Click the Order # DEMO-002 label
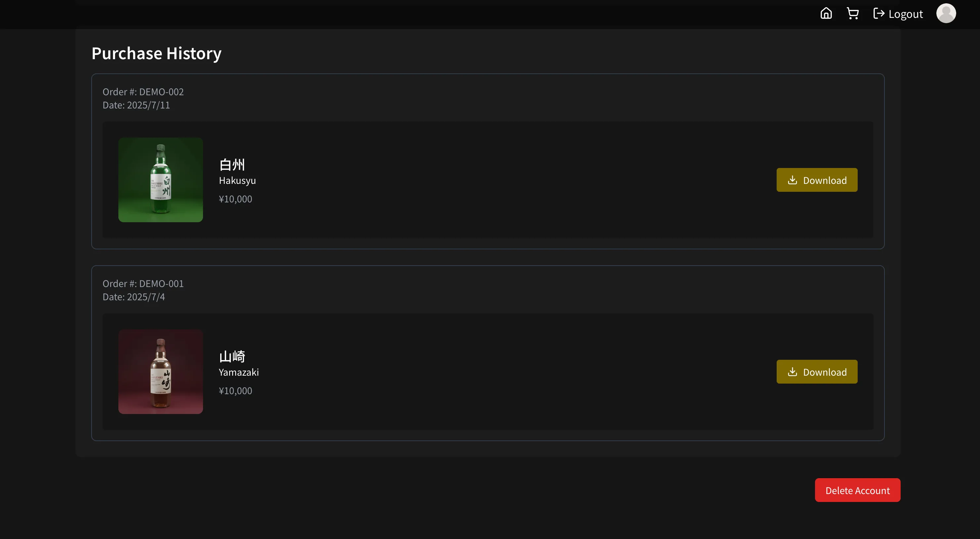The image size is (980, 539). point(143,92)
